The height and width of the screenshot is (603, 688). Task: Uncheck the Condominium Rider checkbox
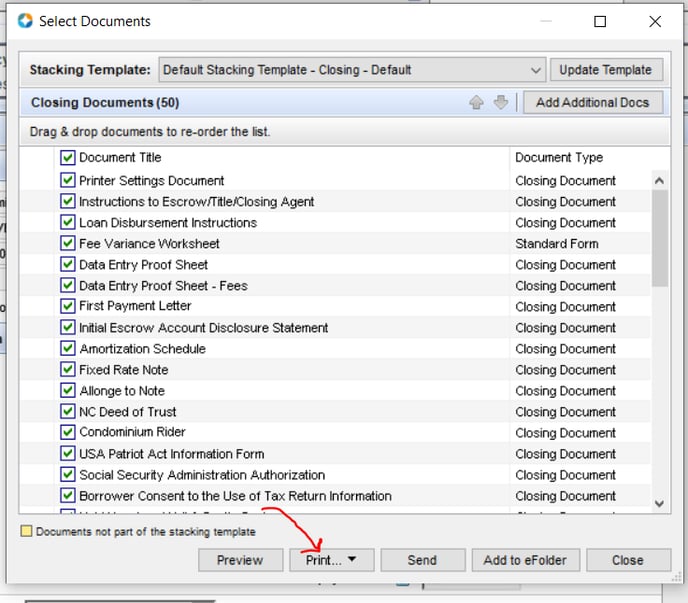point(68,432)
